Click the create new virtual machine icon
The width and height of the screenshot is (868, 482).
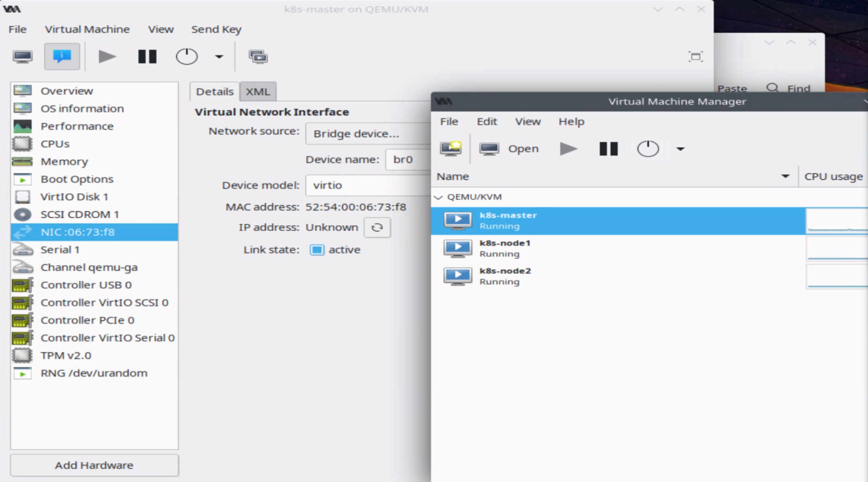coord(451,149)
